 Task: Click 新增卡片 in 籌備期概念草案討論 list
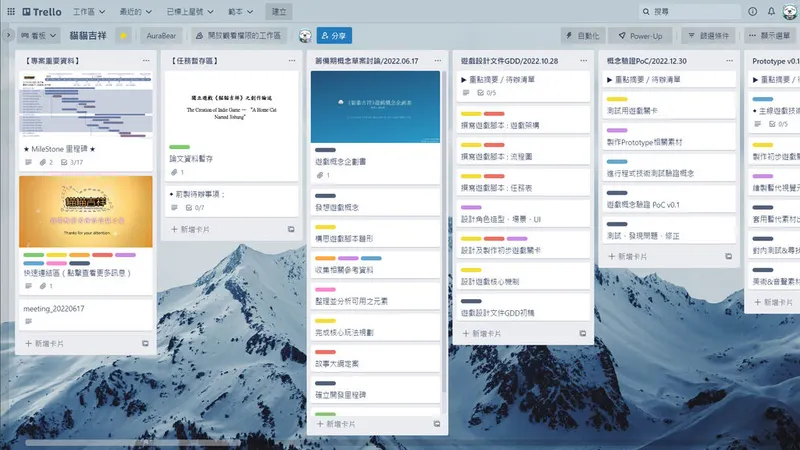click(336, 424)
